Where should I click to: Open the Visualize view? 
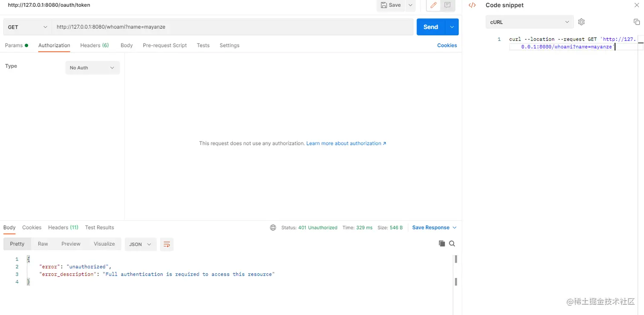(x=104, y=244)
